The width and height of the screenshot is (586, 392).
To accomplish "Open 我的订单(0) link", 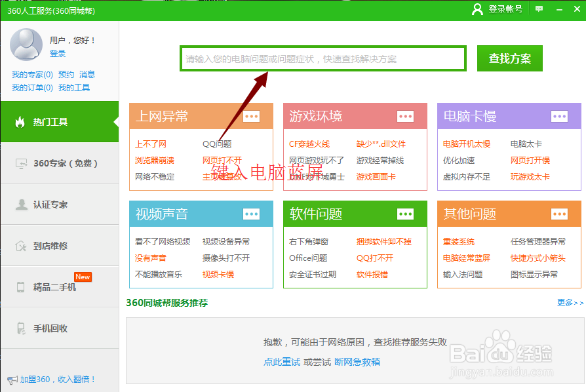I will 32,87.
